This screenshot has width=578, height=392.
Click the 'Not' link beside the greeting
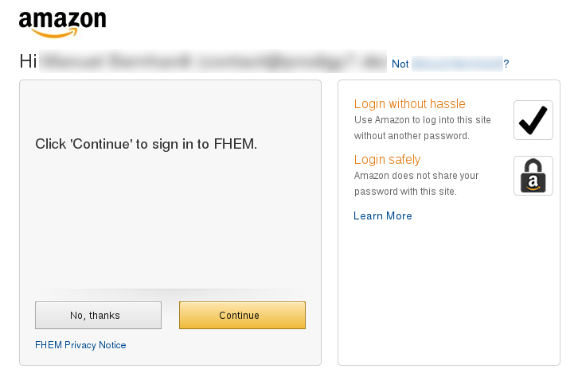tap(400, 64)
